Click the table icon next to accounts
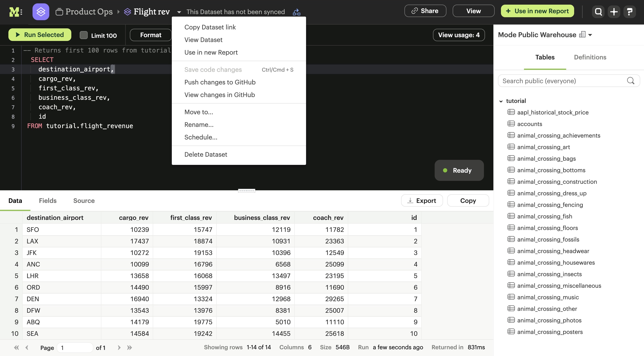644x356 pixels. point(511,124)
